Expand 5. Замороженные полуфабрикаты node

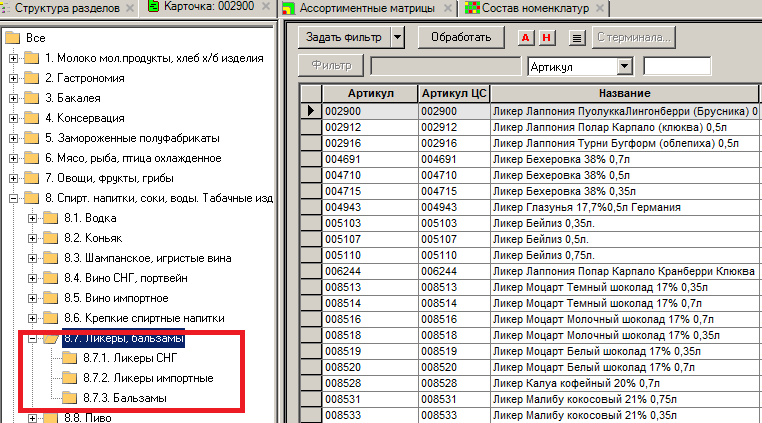(13, 138)
